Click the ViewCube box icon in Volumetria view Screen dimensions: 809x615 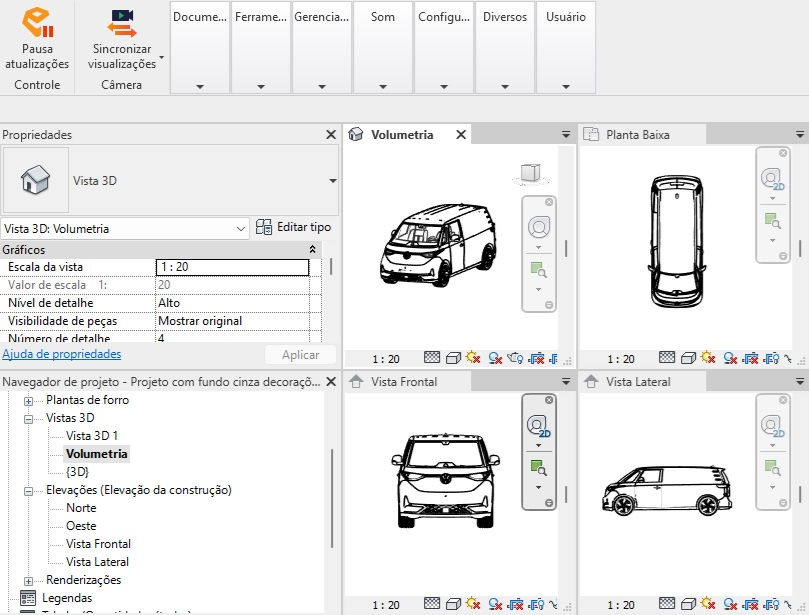click(x=532, y=172)
